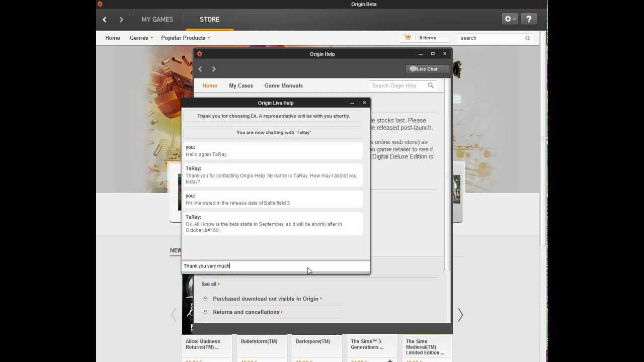Click the Origin logo in title bar

pos(100,4)
